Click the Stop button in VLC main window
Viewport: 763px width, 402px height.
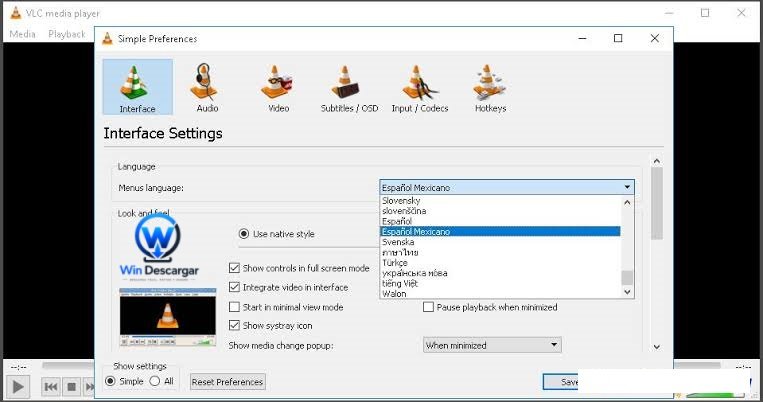tap(71, 387)
